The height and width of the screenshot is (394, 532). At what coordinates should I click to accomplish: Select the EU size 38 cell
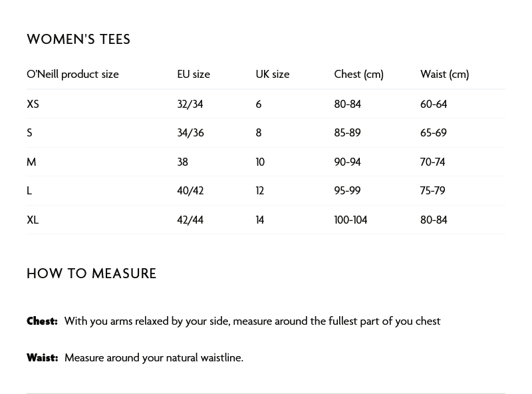tap(182, 162)
